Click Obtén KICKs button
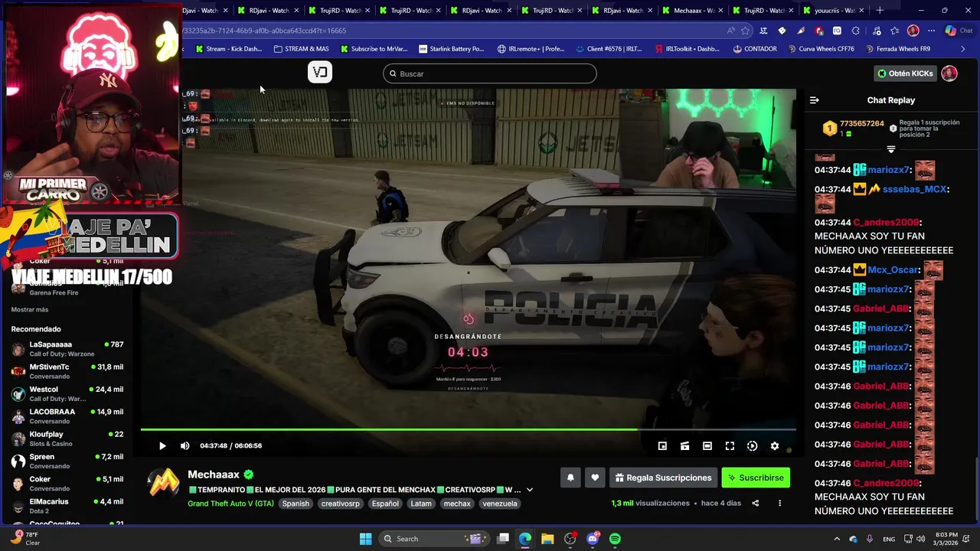The width and height of the screenshot is (980, 551). 906,73
